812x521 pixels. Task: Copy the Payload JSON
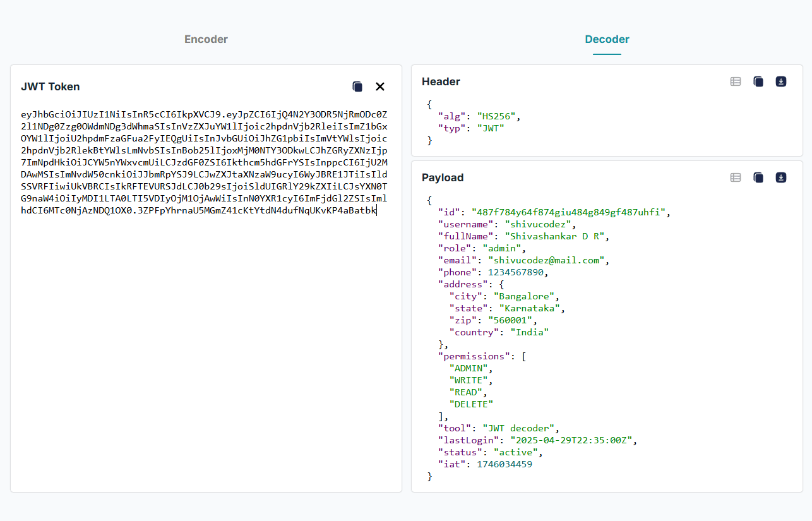[x=758, y=177]
